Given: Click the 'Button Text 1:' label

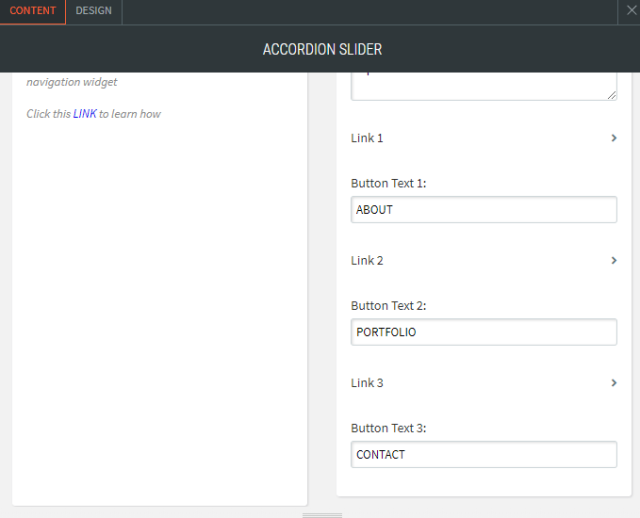Looking at the screenshot, I should (388, 184).
